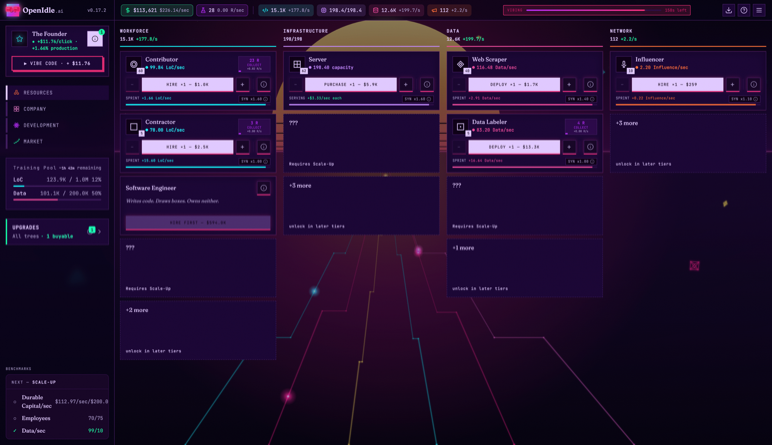Click Contributor SYN x1.60 badge
Image resolution: width=772 pixels, height=445 pixels.
click(x=254, y=99)
